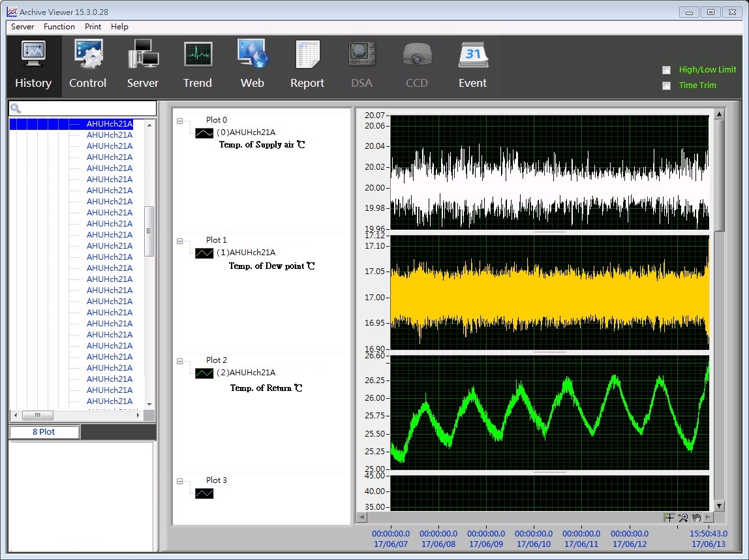
Task: Click the Web globe icon
Action: tap(252, 65)
